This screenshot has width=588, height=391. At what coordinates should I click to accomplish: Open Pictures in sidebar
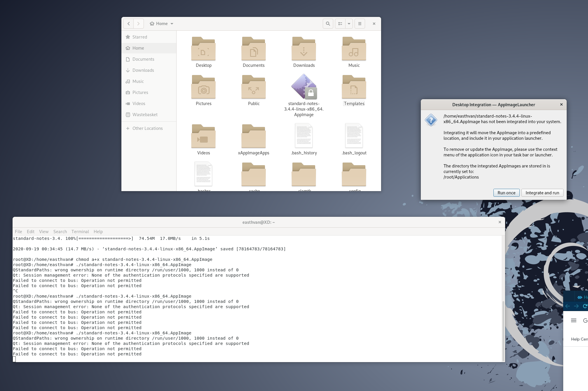(149, 92)
